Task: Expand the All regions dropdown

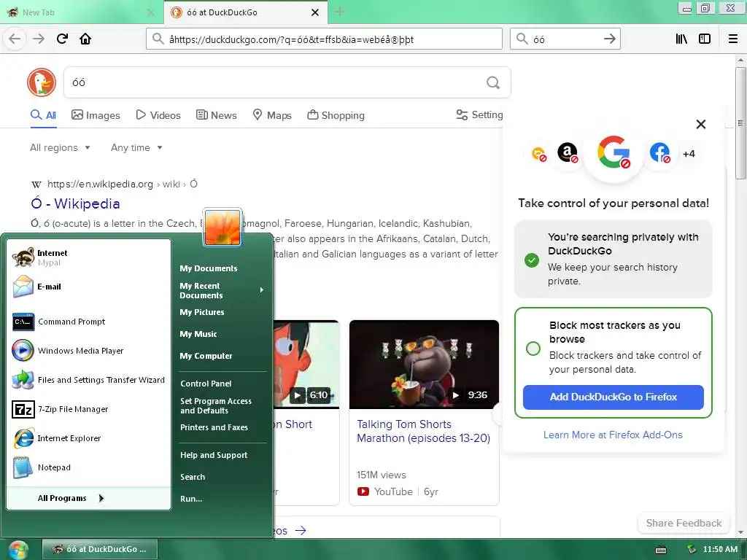Action: 60,147
